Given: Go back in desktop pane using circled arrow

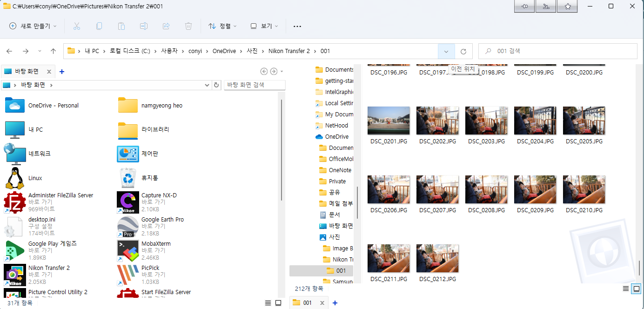Looking at the screenshot, I should [x=264, y=72].
